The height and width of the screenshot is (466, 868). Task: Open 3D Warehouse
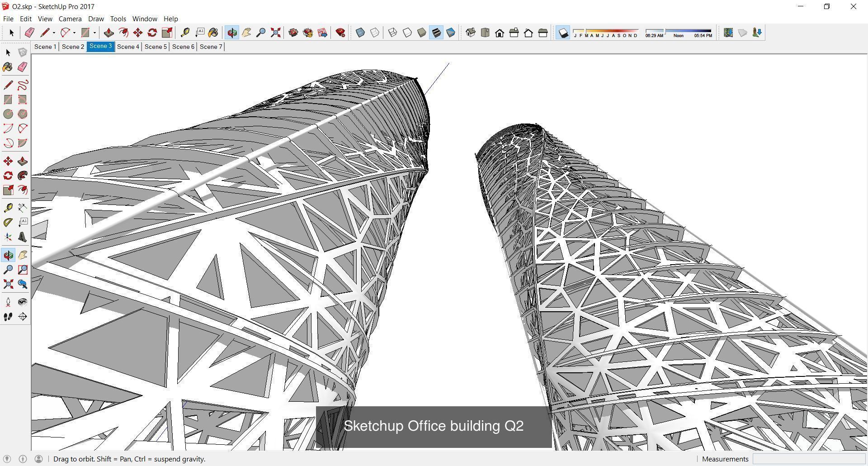[293, 33]
